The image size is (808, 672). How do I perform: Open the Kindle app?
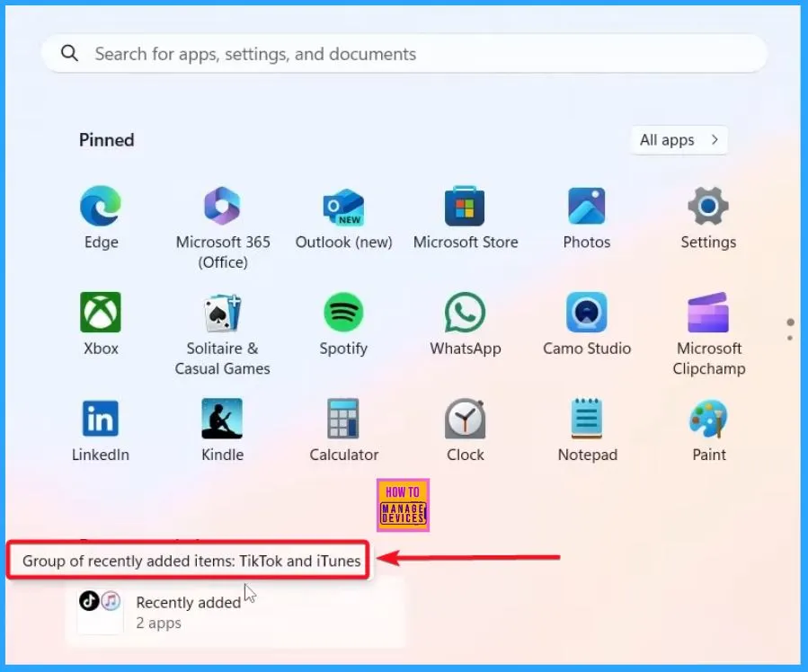click(223, 431)
